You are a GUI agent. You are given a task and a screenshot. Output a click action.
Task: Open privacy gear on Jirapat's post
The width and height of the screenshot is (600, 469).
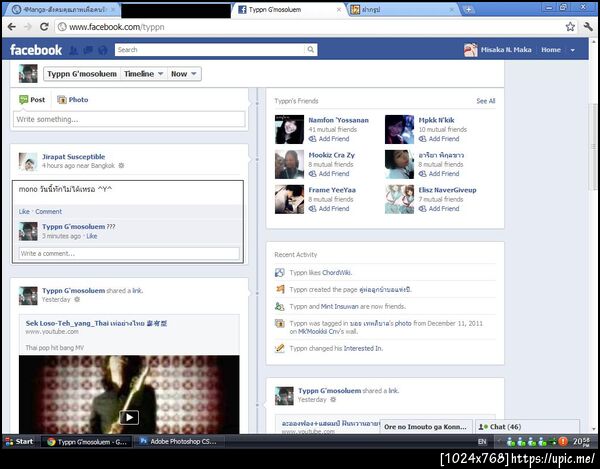[x=121, y=166]
